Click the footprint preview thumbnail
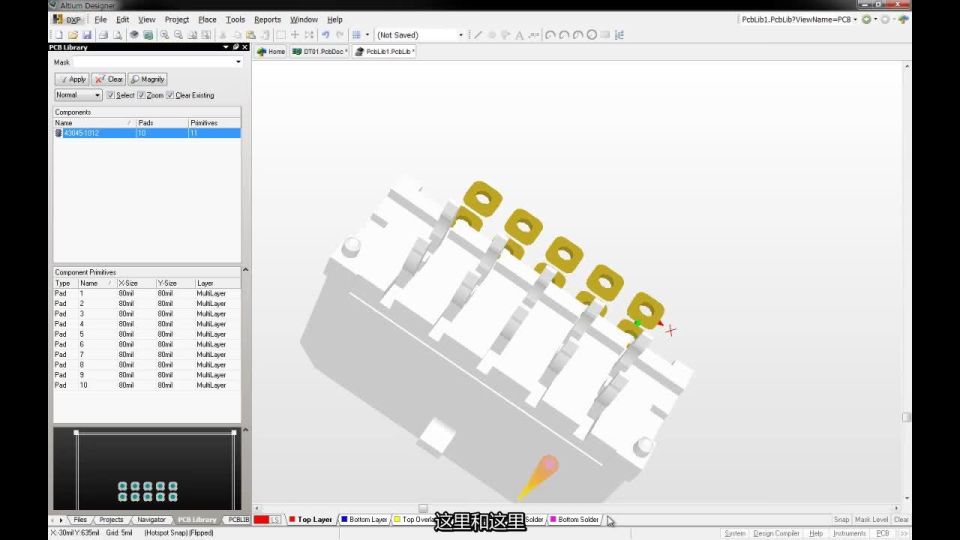Screen dimensions: 960x540 pos(147,469)
